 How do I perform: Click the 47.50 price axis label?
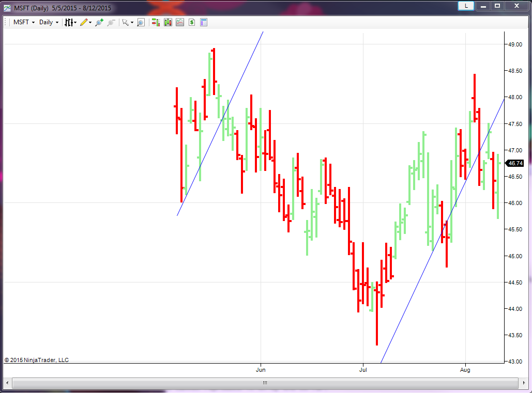(515, 124)
